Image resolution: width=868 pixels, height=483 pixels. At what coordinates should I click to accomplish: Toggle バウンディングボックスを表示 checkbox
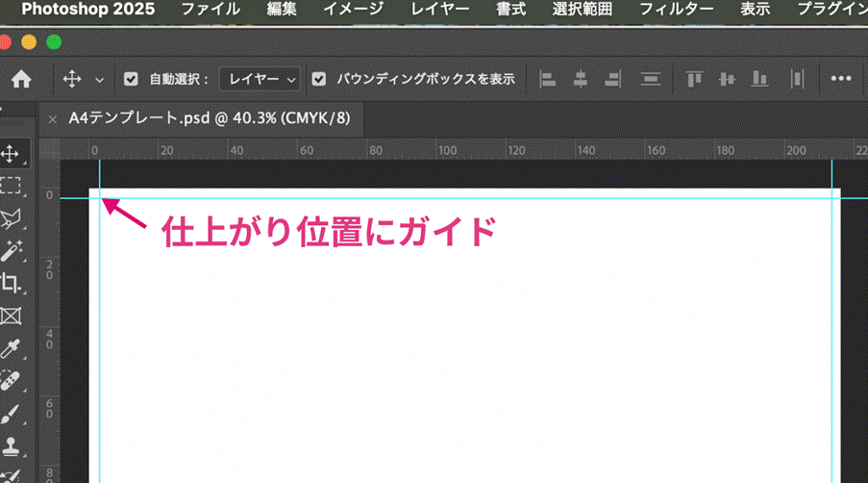pyautogui.click(x=319, y=79)
